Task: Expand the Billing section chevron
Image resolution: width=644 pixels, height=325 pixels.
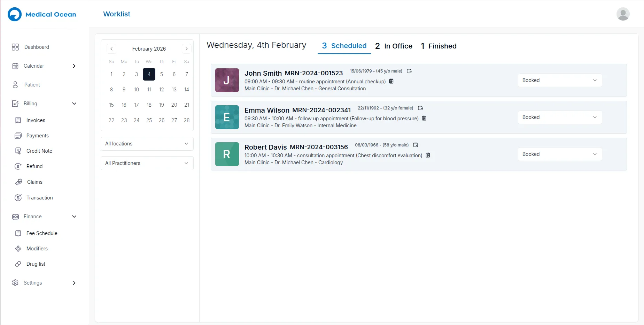Action: [x=74, y=103]
